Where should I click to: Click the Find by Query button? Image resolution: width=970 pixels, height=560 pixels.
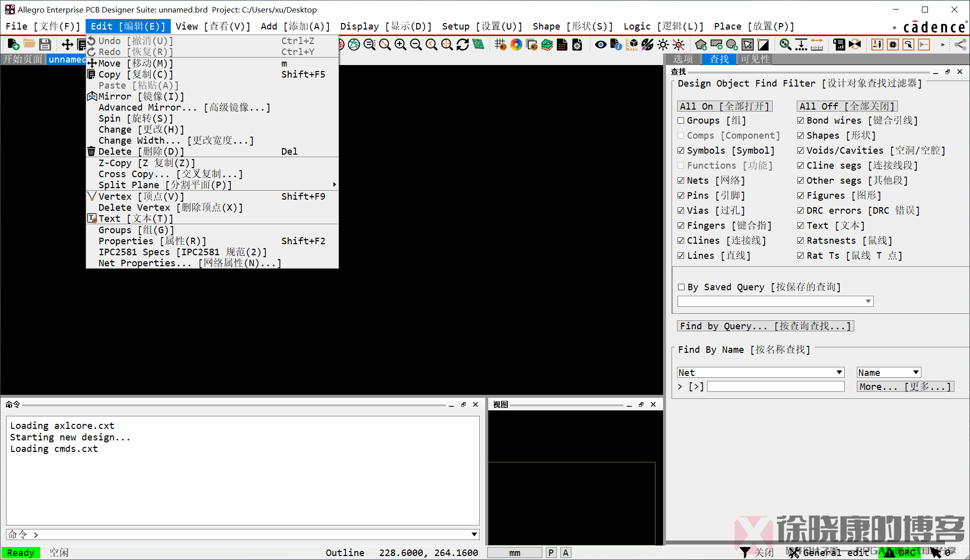(x=765, y=326)
